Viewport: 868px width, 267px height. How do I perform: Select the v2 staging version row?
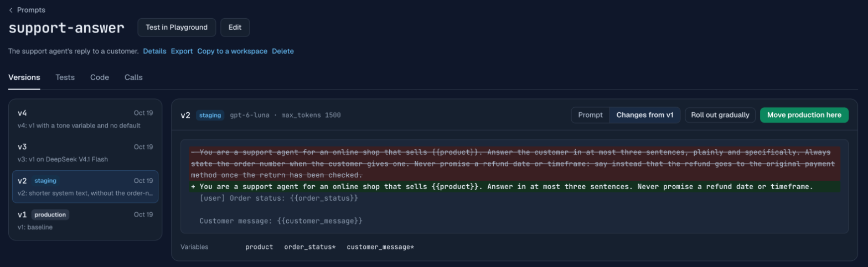(85, 186)
